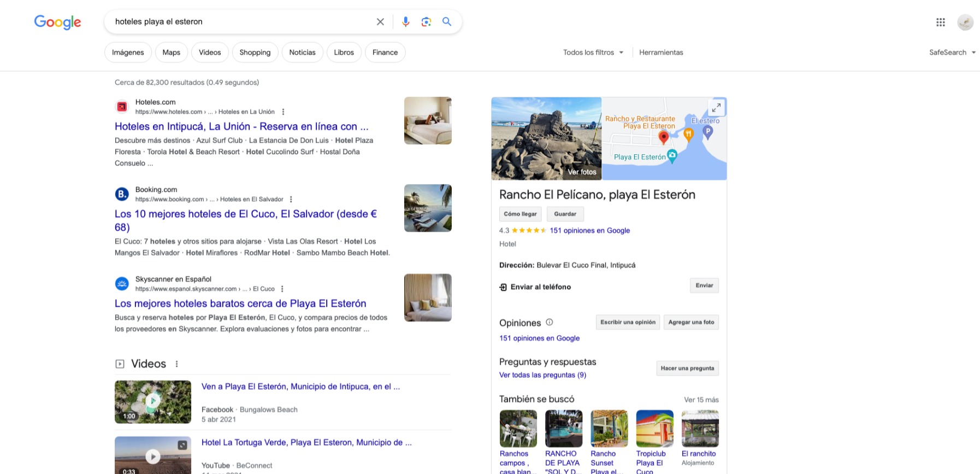This screenshot has width=980, height=474.
Task: Click the Skyscanner site favicon
Action: (122, 284)
